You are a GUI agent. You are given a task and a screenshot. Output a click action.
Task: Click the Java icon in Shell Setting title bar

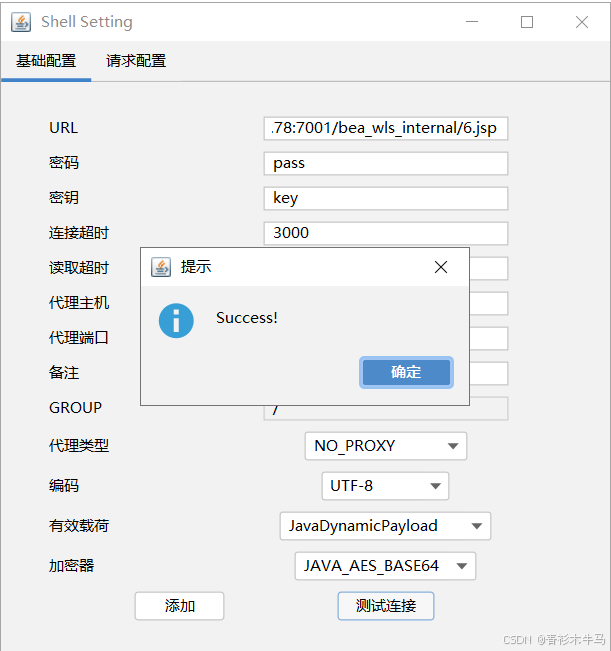coord(21,22)
